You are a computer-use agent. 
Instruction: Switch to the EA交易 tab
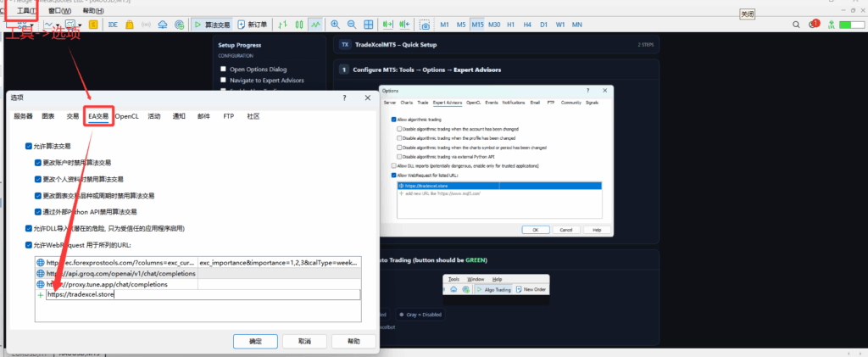(x=98, y=115)
